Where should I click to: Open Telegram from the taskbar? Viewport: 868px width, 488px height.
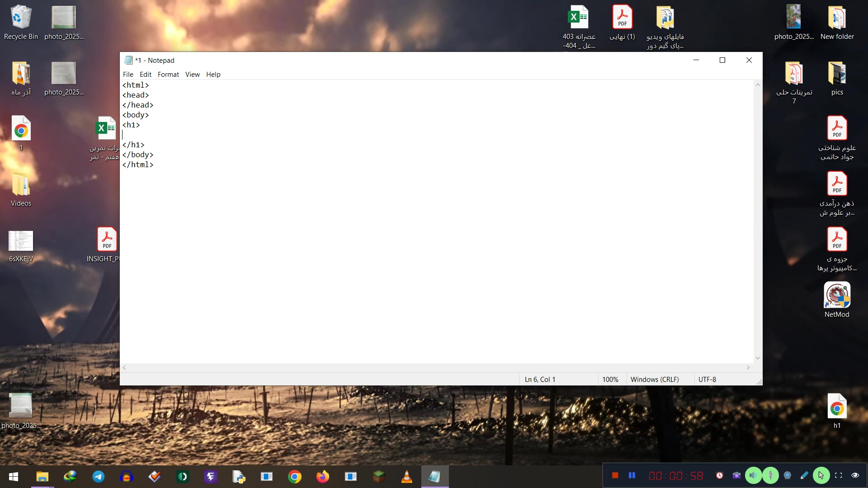[98, 477]
